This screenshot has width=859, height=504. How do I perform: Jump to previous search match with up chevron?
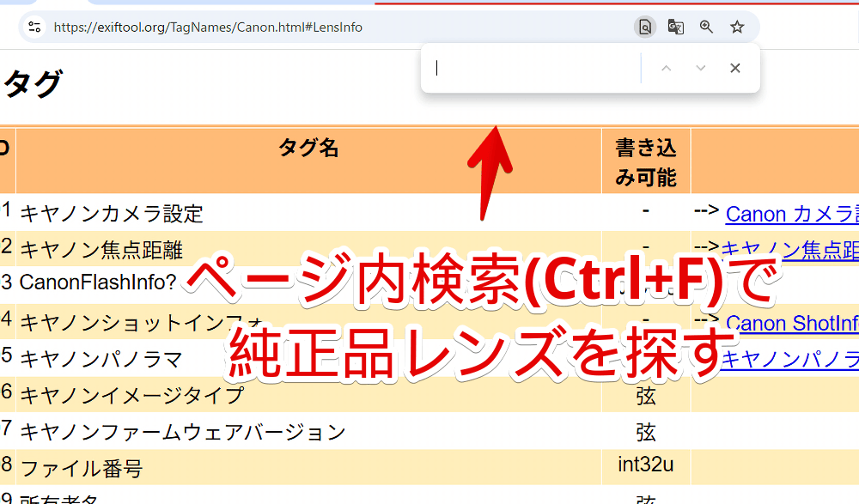coord(667,67)
